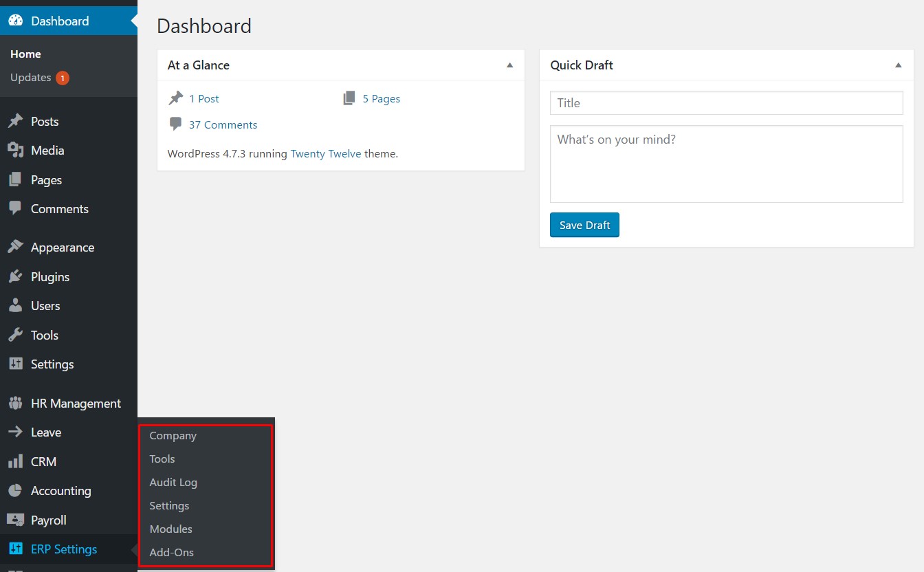The height and width of the screenshot is (572, 924).
Task: Click the CRM bar chart icon
Action: [x=15, y=462]
